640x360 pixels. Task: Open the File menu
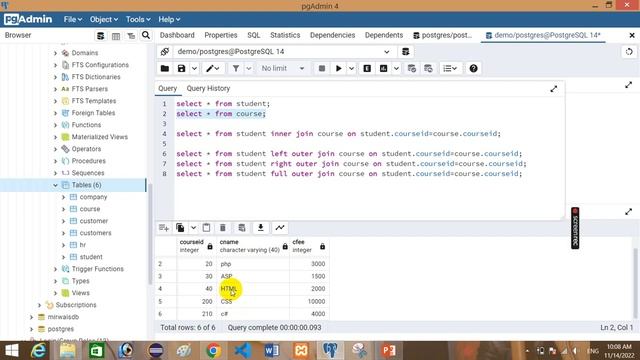point(72,20)
